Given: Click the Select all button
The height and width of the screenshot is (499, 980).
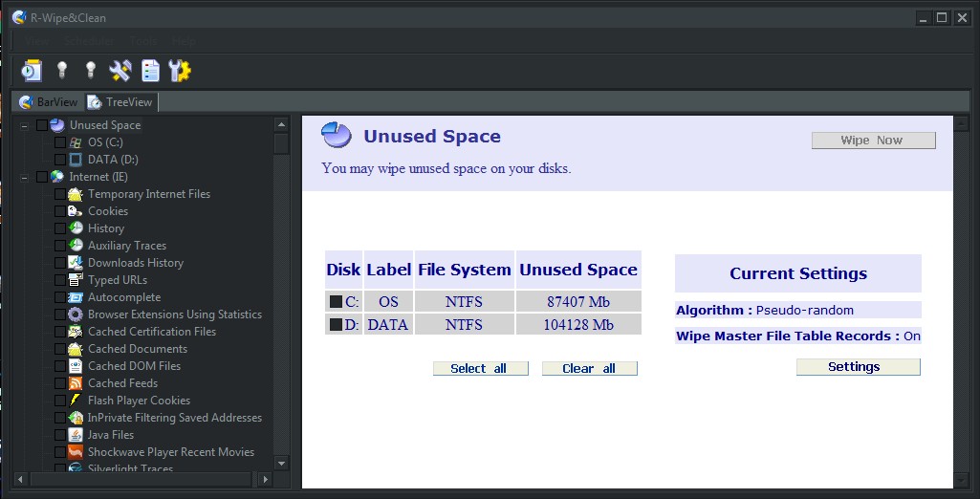Looking at the screenshot, I should (x=480, y=368).
